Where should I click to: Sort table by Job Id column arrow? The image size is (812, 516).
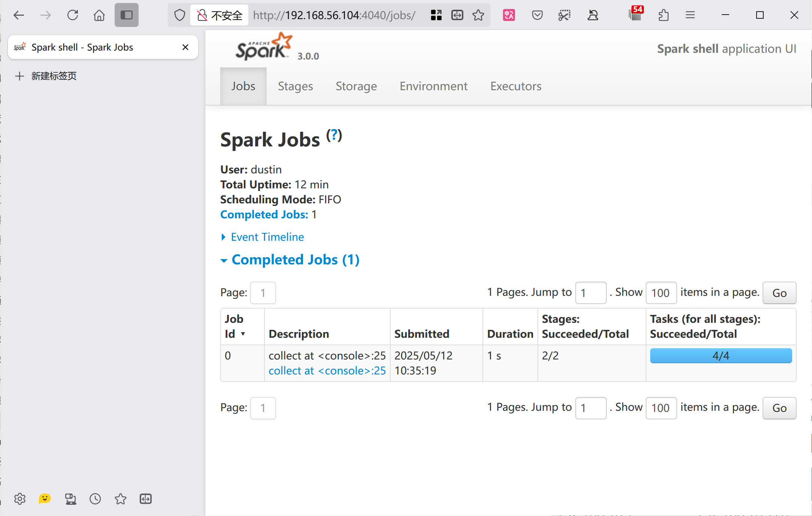[x=243, y=334]
